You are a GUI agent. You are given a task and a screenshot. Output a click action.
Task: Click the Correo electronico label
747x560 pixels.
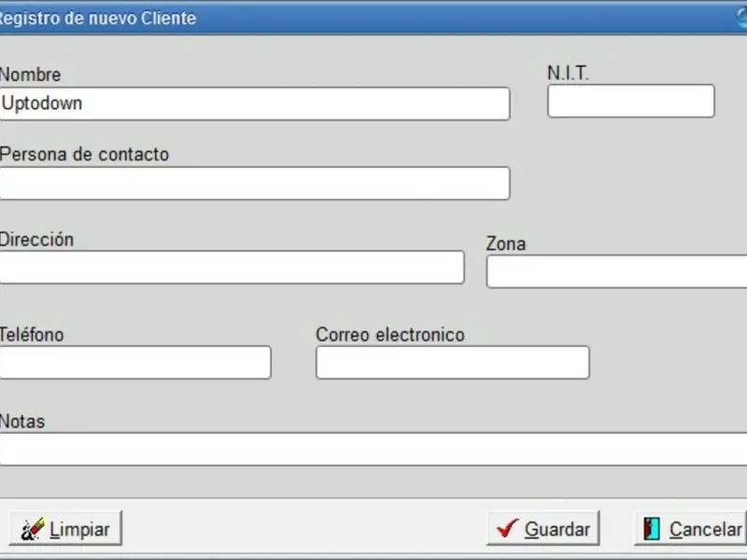pos(390,334)
